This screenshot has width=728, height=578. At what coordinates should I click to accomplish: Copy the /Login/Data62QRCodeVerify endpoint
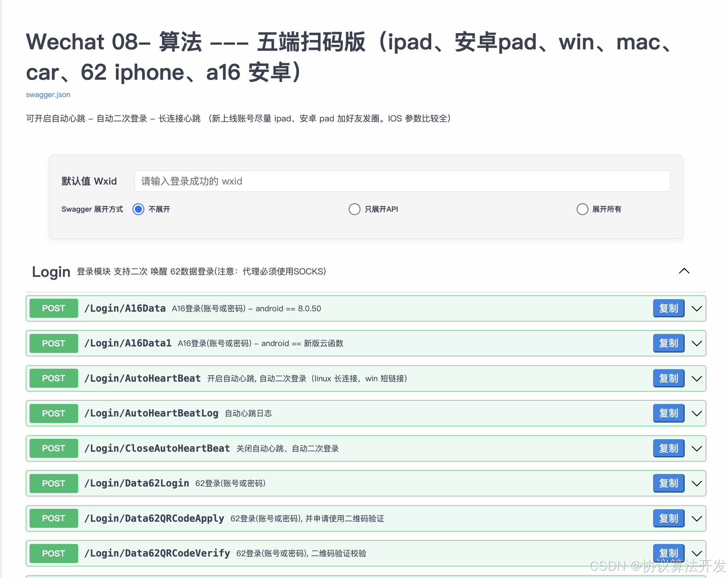click(668, 553)
